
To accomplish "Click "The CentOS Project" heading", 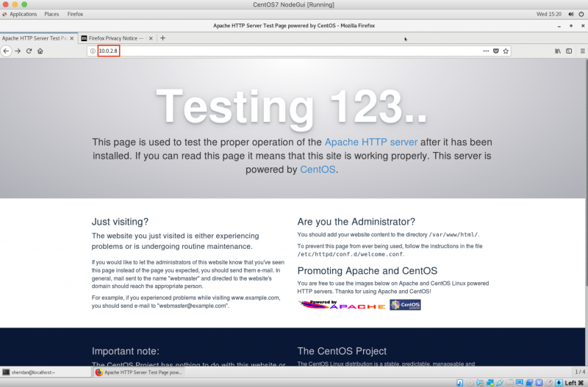I will point(342,351).
